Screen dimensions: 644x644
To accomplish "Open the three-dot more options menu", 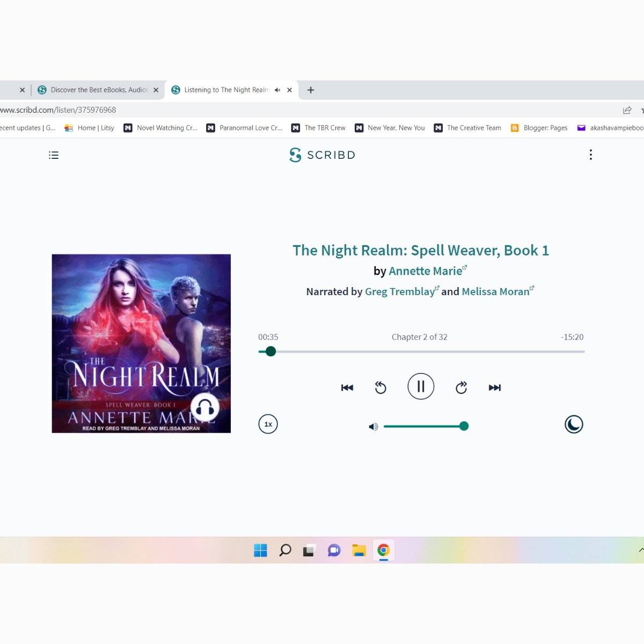I will coord(591,155).
